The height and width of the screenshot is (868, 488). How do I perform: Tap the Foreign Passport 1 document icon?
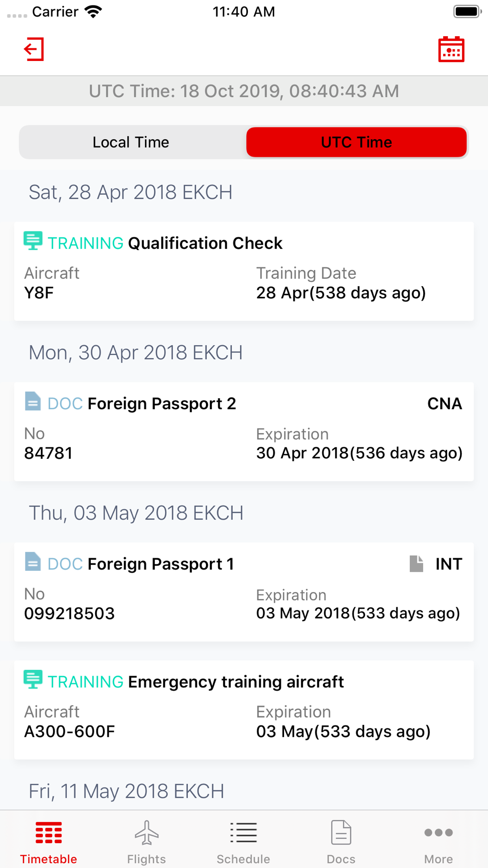[x=33, y=561]
